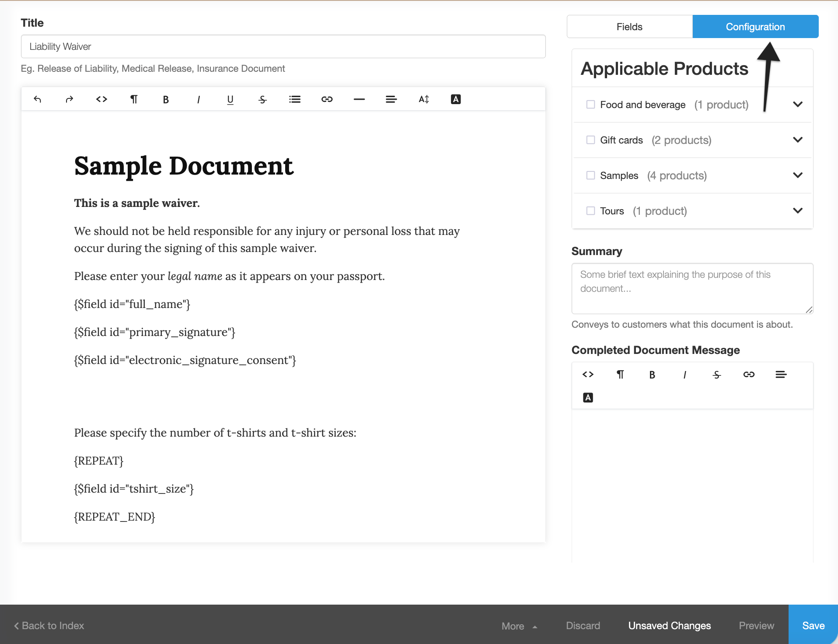The width and height of the screenshot is (838, 644).
Task: Focus the Summary text area
Action: tap(692, 288)
